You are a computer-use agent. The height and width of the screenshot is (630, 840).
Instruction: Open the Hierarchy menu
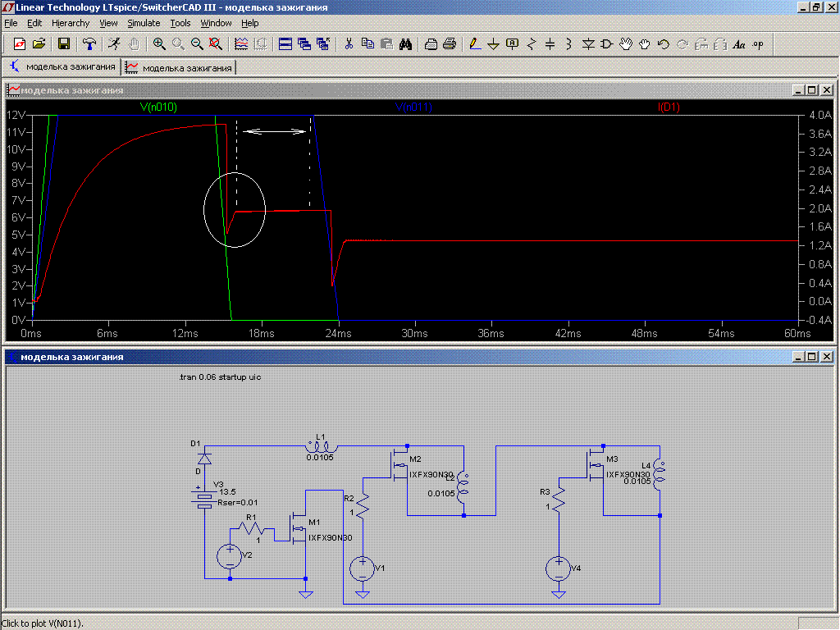pos(71,23)
